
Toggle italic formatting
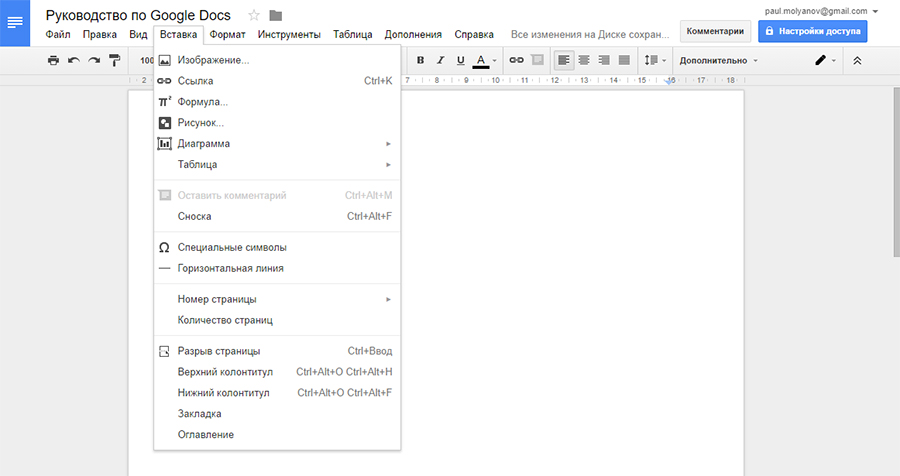[x=440, y=60]
